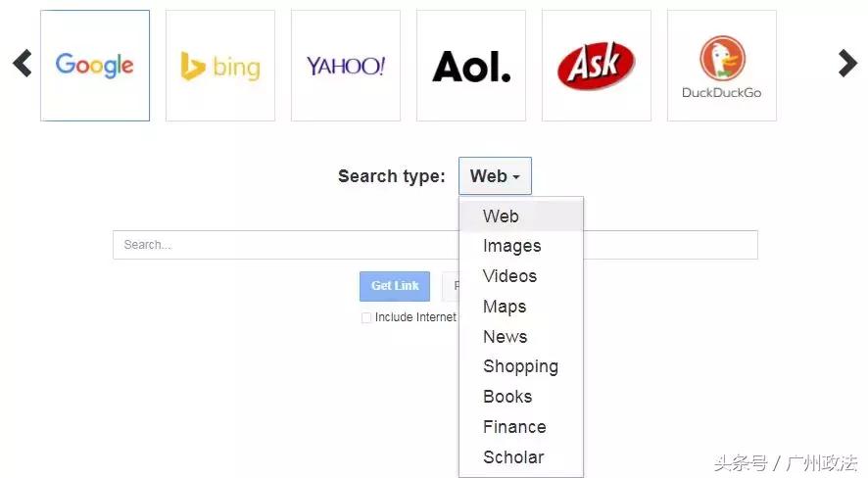The height and width of the screenshot is (478, 868).
Task: Collapse the Search type Web dropdown
Action: (495, 176)
